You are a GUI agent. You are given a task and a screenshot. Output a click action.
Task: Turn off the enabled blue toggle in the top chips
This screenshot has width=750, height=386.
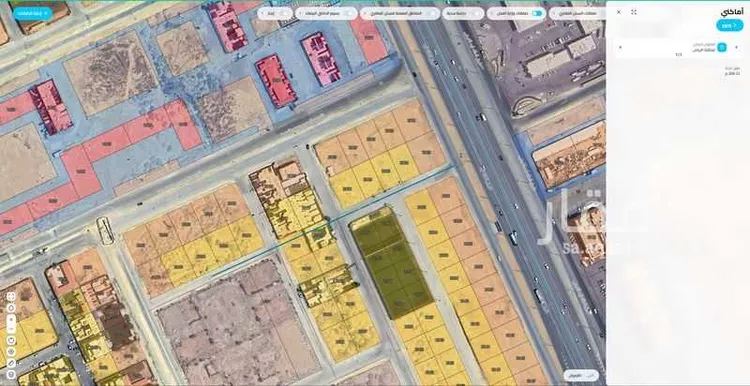537,13
